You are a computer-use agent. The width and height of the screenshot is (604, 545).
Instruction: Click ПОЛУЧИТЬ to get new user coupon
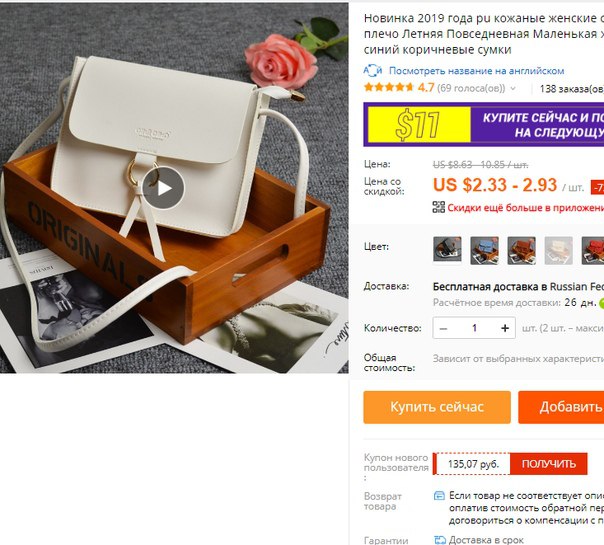[x=549, y=464]
